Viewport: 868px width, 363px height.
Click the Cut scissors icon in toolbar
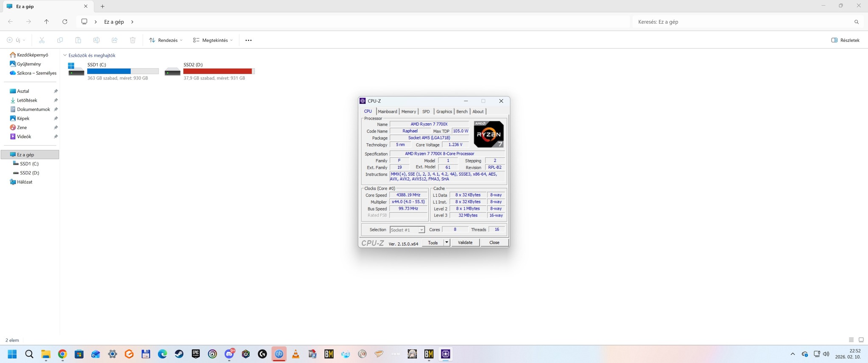(42, 40)
